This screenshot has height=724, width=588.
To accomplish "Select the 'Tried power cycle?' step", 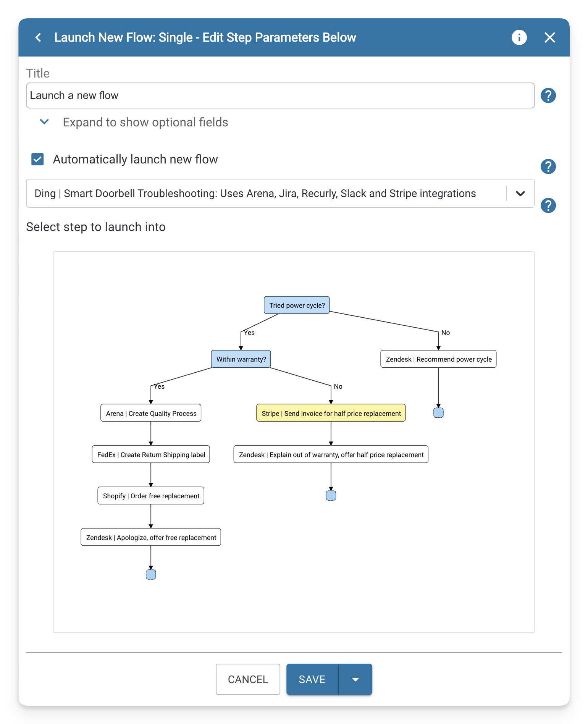I will pos(297,305).
